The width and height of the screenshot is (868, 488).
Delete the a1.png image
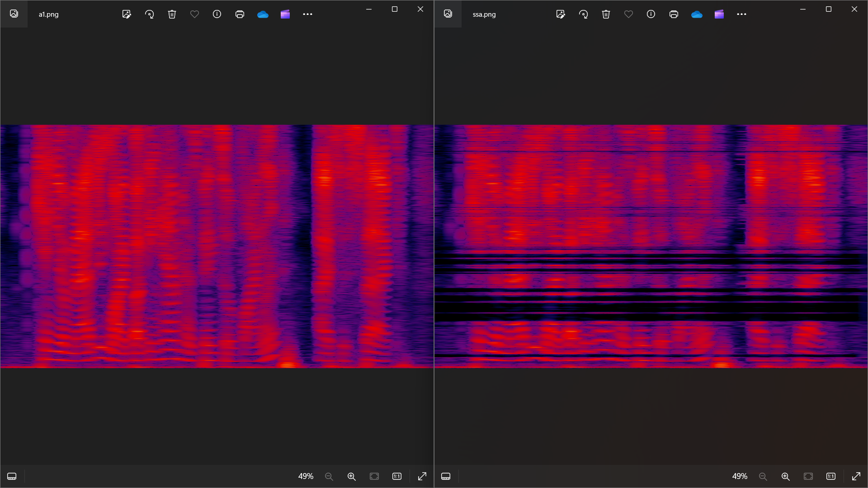pyautogui.click(x=172, y=14)
